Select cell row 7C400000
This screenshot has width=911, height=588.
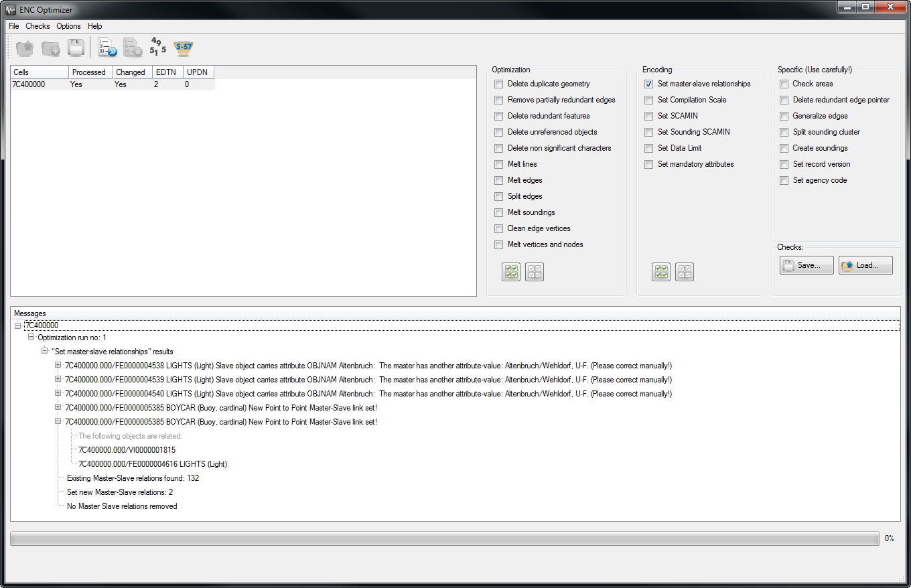tap(113, 84)
